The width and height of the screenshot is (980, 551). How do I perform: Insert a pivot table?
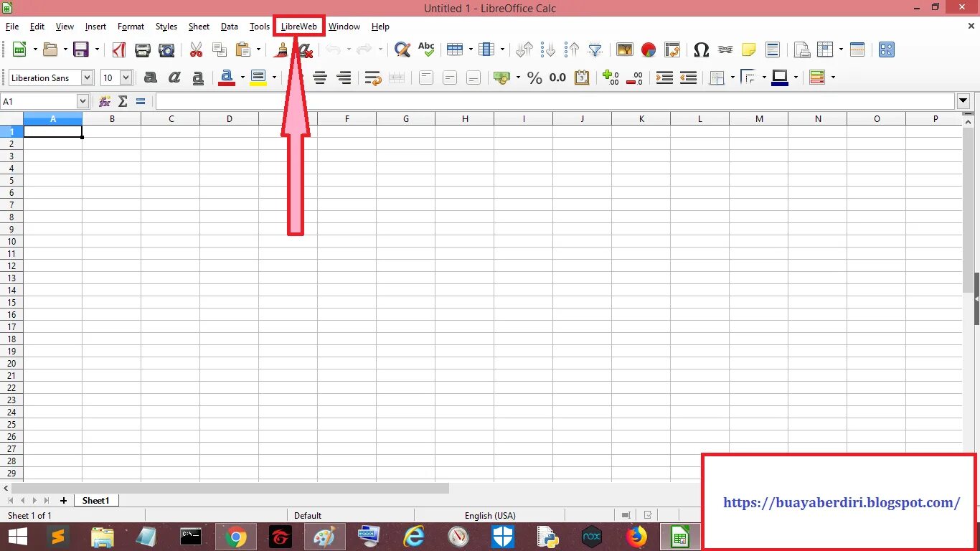click(x=672, y=50)
